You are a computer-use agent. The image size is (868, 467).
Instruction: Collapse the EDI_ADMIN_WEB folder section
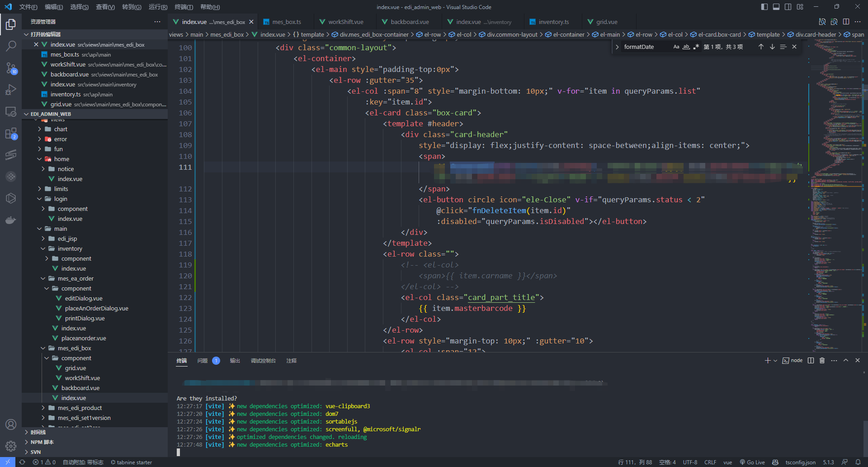[x=95, y=114]
